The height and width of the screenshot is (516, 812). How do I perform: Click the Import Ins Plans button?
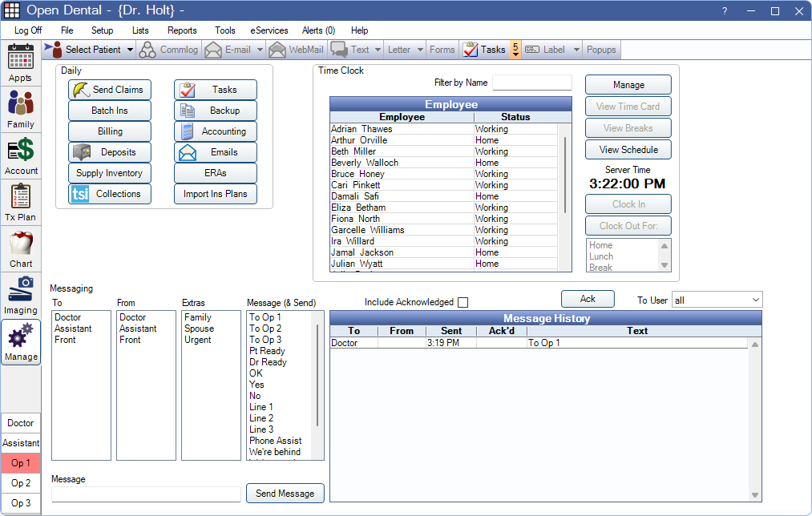[216, 194]
